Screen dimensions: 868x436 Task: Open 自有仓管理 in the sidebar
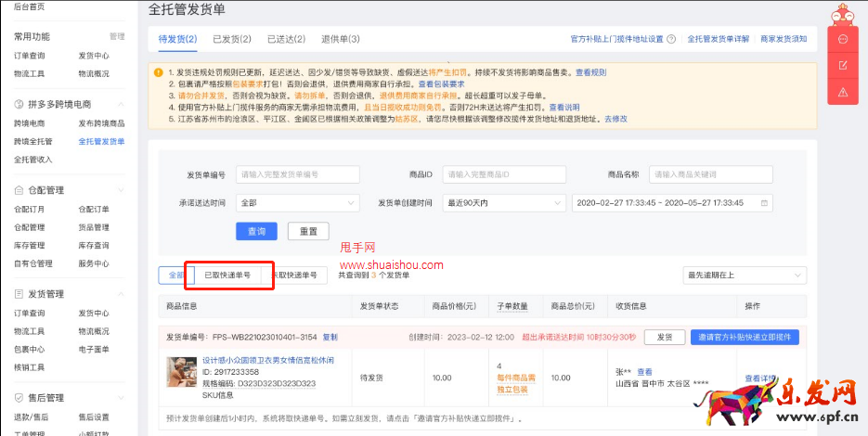(x=33, y=263)
